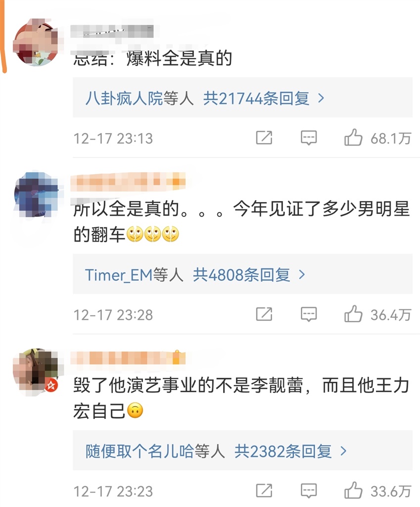
Task: Open 随便取个名儿哈 user profile link
Action: point(140,451)
